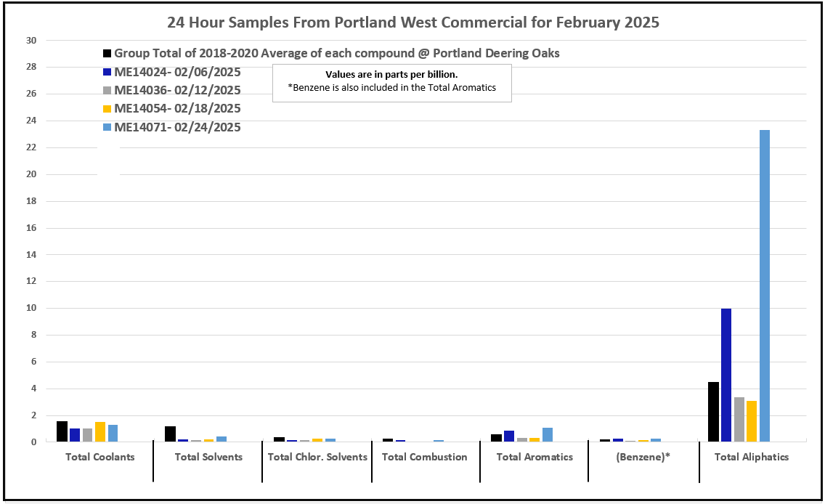
Task: Click the gray ME14036 legend swatch
Action: pos(107,91)
